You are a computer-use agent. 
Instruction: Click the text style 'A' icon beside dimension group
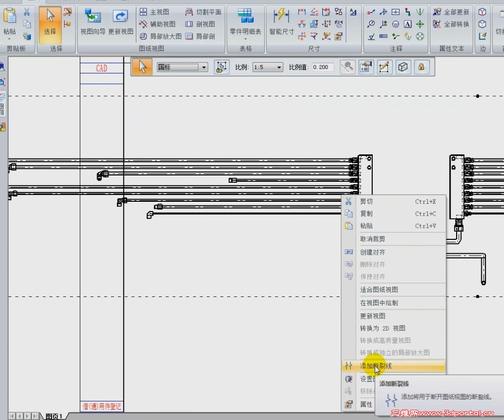pos(353,12)
